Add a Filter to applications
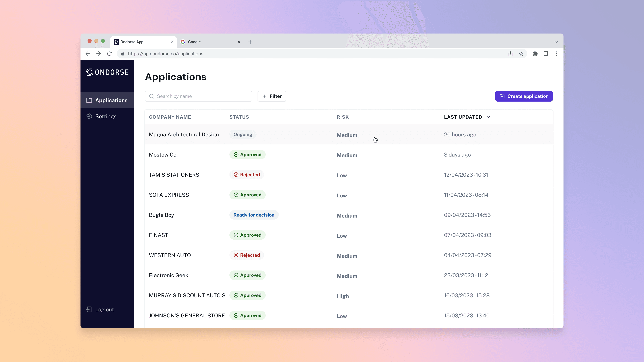Viewport: 644px width, 362px height. [x=272, y=96]
